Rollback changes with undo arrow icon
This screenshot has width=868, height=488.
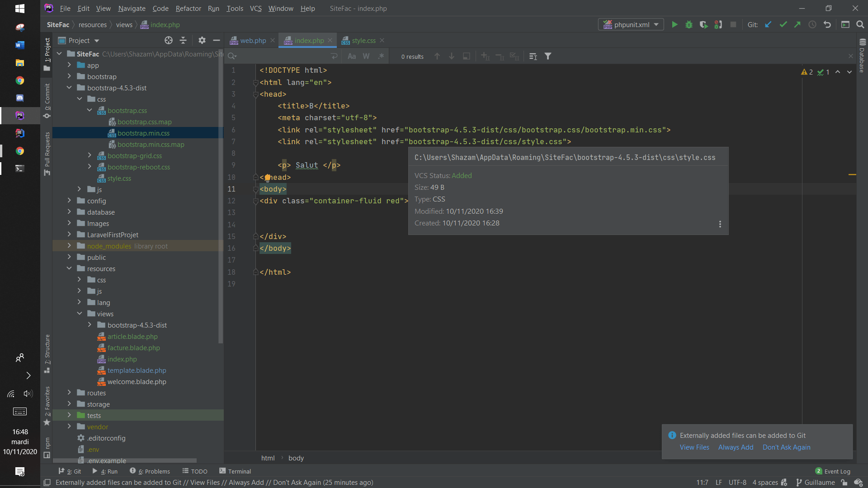click(827, 25)
